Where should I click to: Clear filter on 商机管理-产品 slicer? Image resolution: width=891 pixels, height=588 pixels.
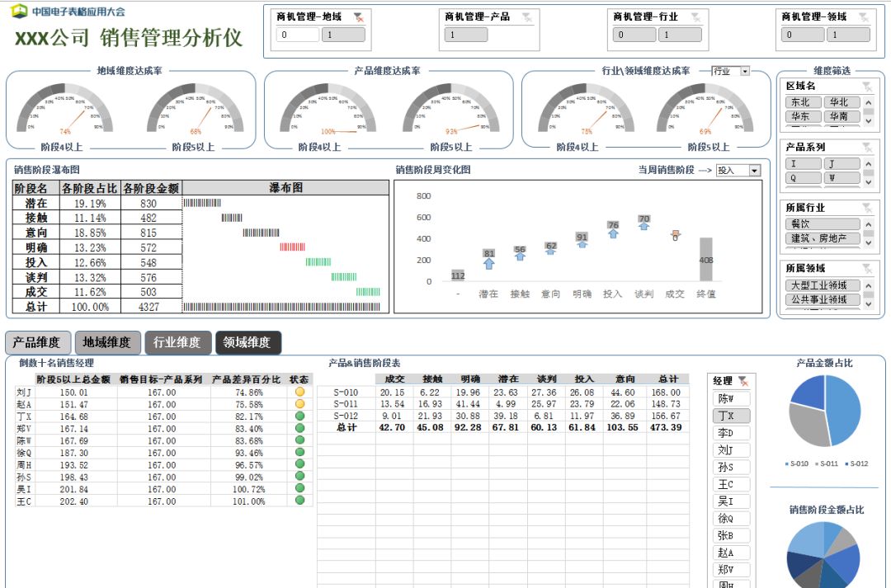coord(526,17)
